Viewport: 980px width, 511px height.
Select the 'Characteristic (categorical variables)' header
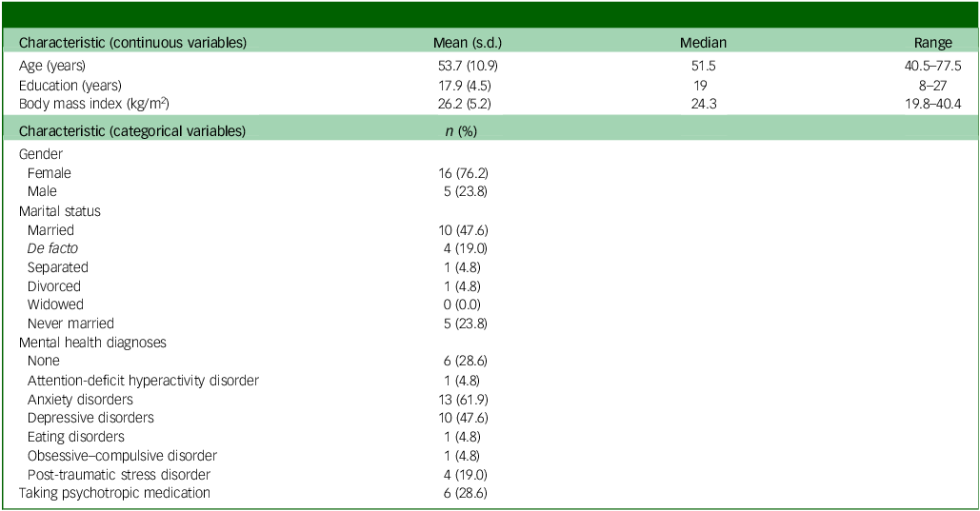(131, 131)
